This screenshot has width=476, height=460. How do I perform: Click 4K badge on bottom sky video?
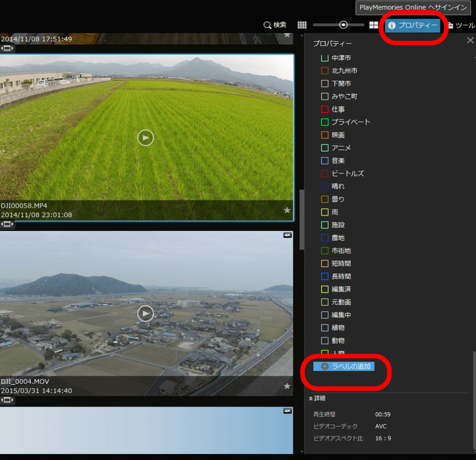(287, 411)
